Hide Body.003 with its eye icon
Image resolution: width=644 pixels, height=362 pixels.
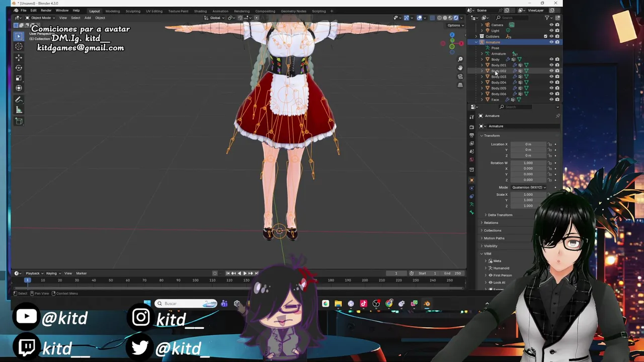pyautogui.click(x=551, y=76)
